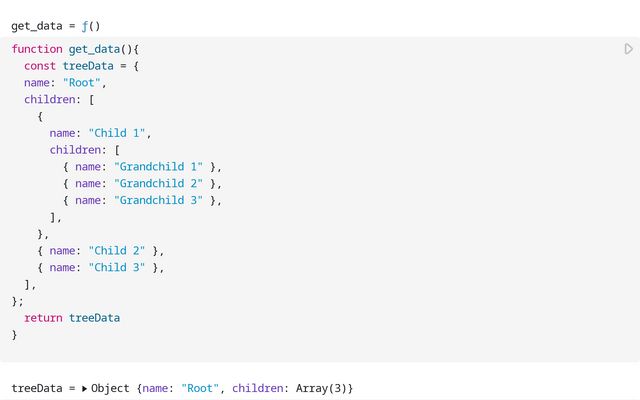Run the get_data cell with play icon
The width and height of the screenshot is (640, 400).
628,49
